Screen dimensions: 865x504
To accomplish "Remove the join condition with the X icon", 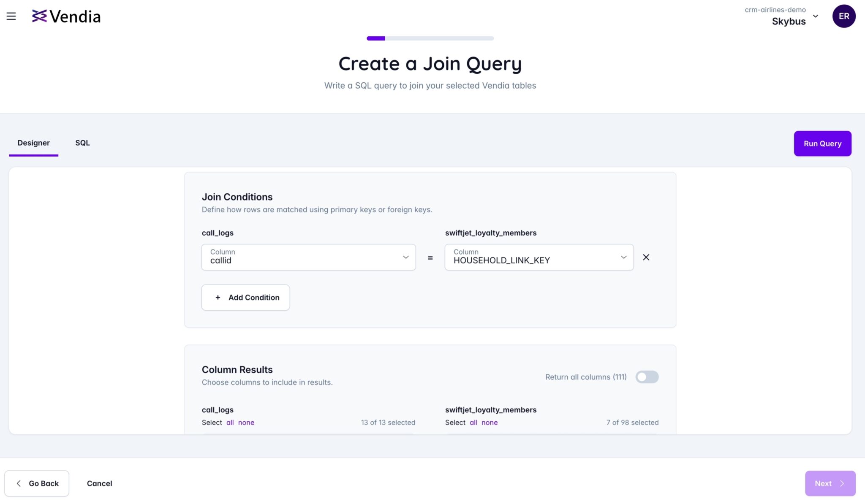I will (646, 257).
